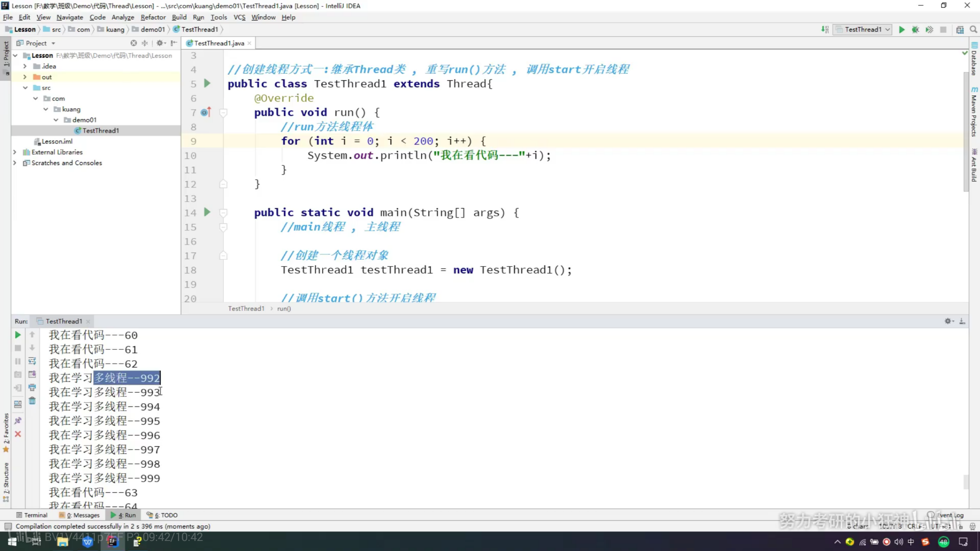
Task: Exit the process via the Run panel exit icon
Action: pyautogui.click(x=18, y=388)
